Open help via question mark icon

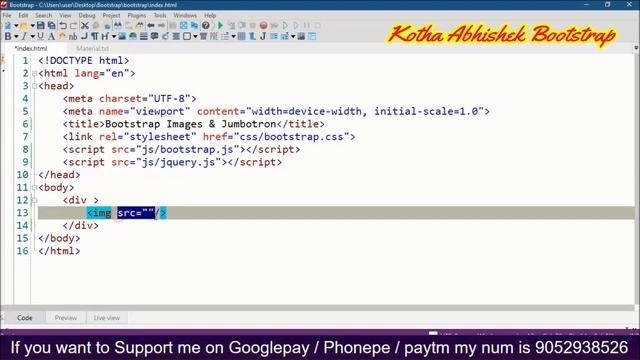pos(206,25)
